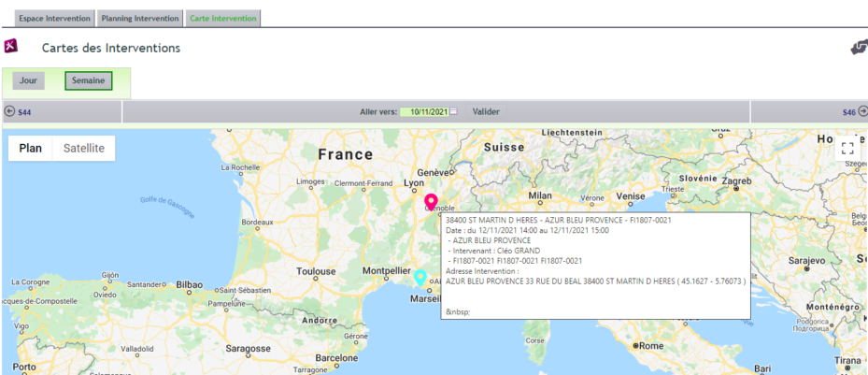Select the Plan map type
Viewport: 868px width, 375px height.
(x=31, y=149)
